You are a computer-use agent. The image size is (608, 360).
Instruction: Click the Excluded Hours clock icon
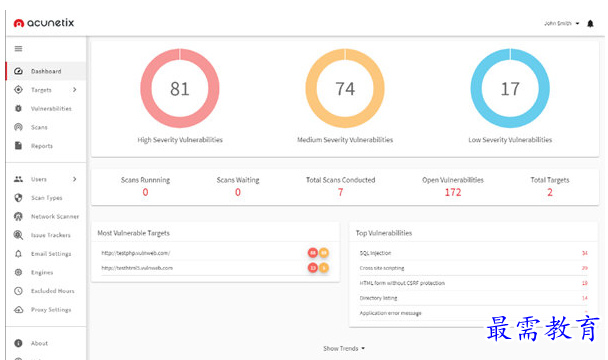pos(18,291)
